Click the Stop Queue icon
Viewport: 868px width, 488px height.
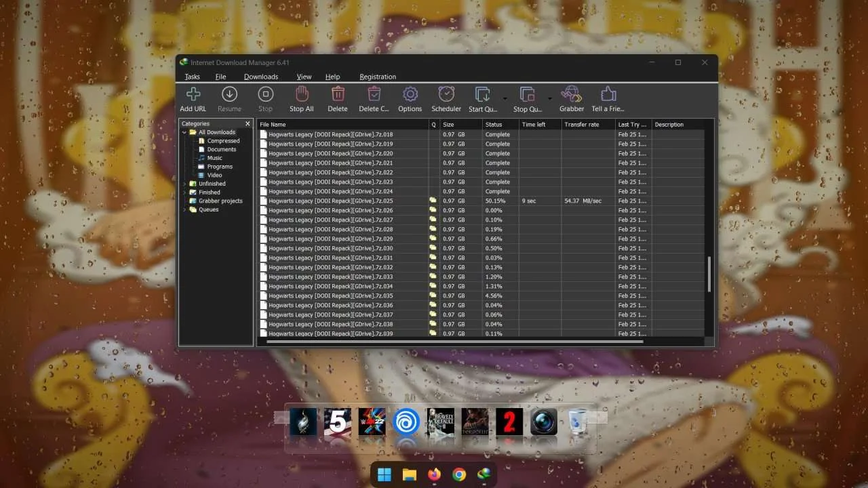pos(528,94)
